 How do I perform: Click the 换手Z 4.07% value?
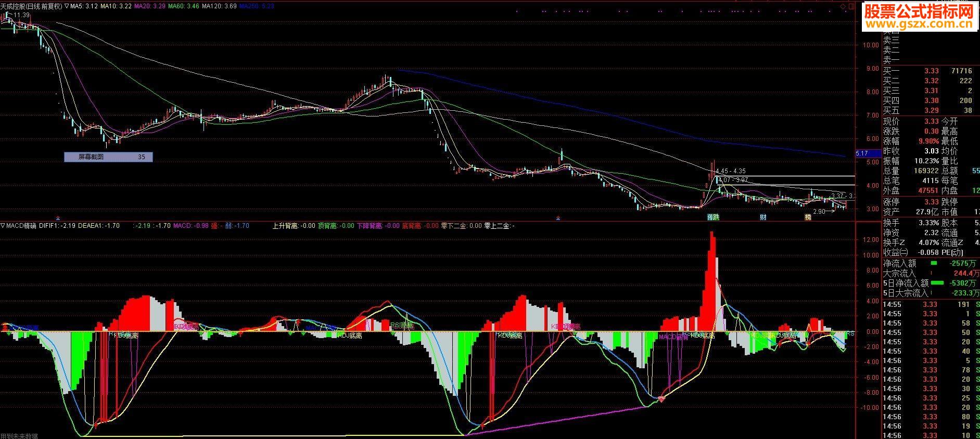click(928, 242)
